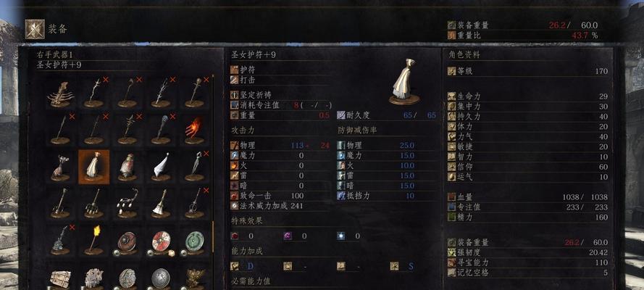
Task: Click the frost special effect icon
Action: pyautogui.click(x=341, y=236)
